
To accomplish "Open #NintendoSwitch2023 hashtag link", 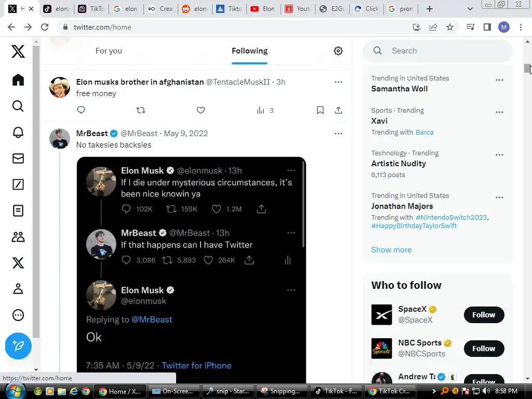I will tap(451, 218).
